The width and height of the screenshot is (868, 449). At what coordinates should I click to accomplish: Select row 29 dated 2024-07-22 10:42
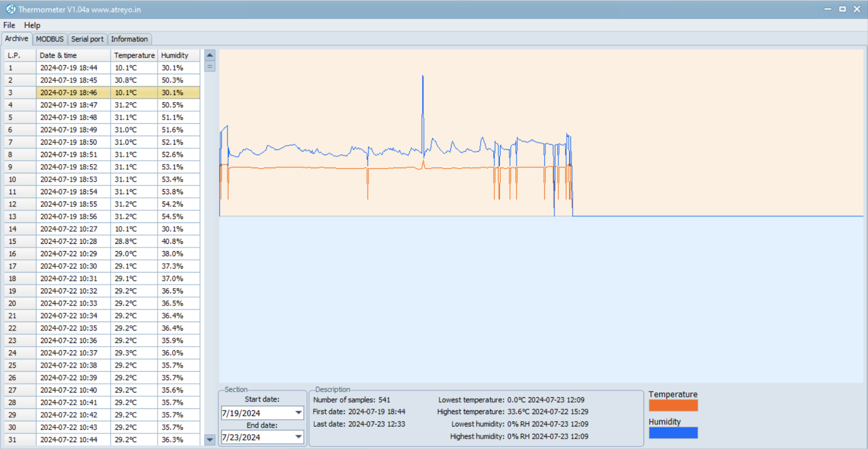click(x=102, y=415)
